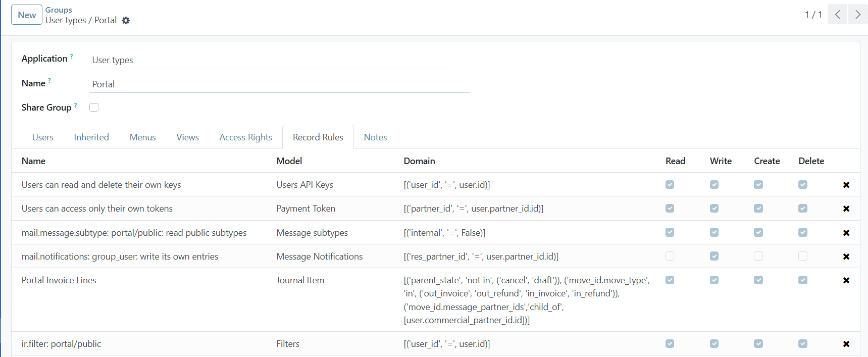Go to the next record arrow
The height and width of the screenshot is (357, 868).
coord(857,15)
